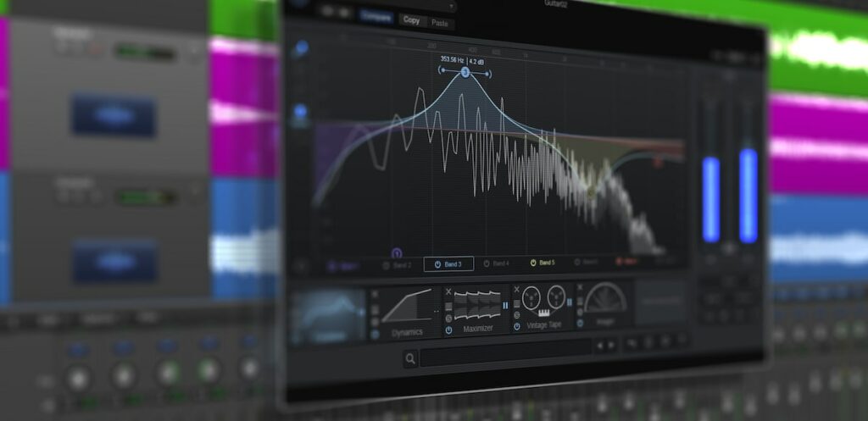The width and height of the screenshot is (868, 421).
Task: Remove the Vintage Tape module with X
Action: (x=516, y=290)
